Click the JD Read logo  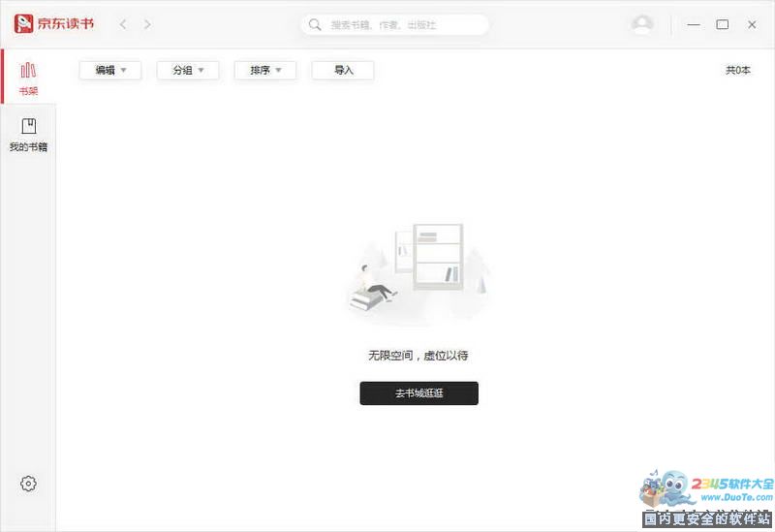click(54, 24)
